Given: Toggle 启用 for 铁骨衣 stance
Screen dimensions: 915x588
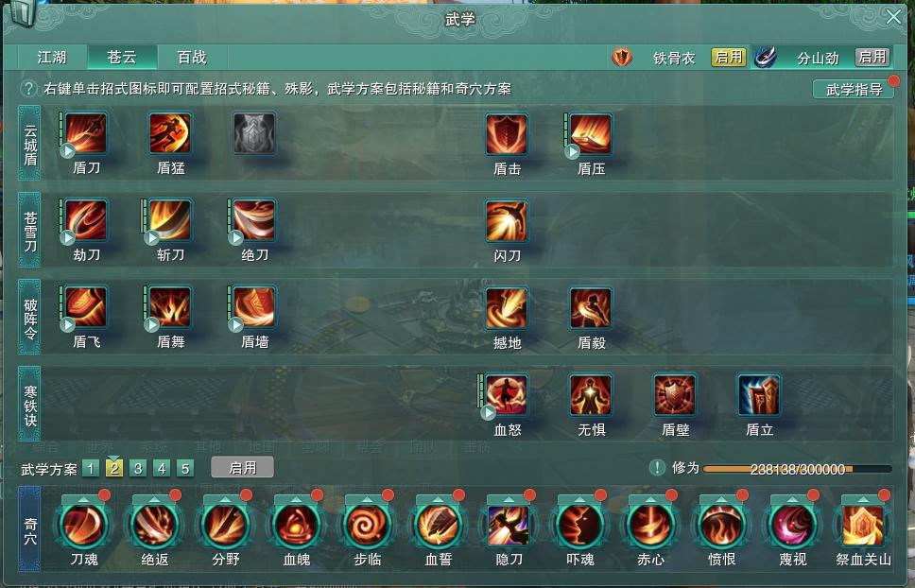Looking at the screenshot, I should (728, 57).
